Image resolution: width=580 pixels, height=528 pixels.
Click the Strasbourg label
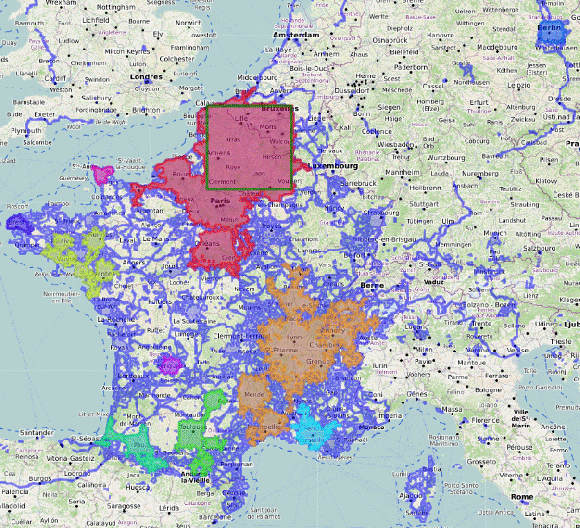click(x=382, y=213)
